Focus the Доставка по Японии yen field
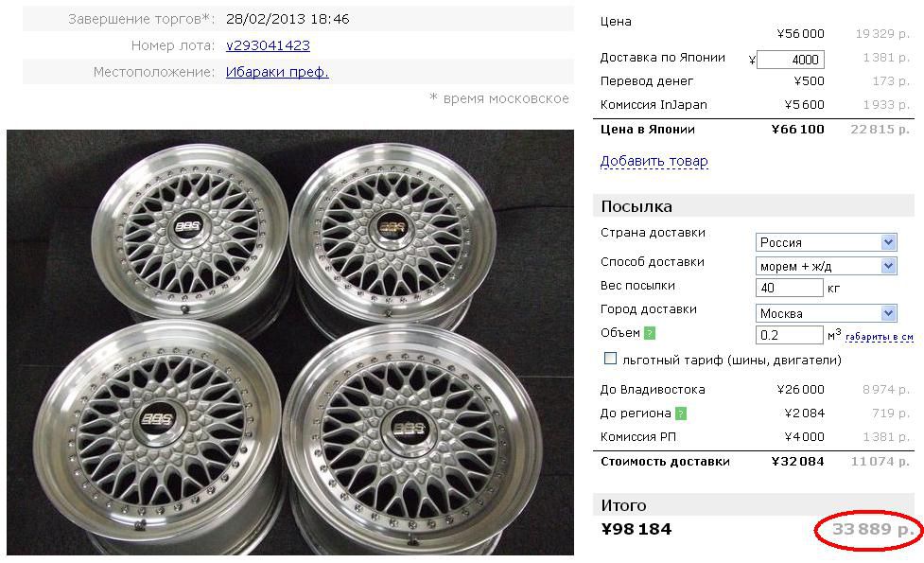 coord(791,60)
